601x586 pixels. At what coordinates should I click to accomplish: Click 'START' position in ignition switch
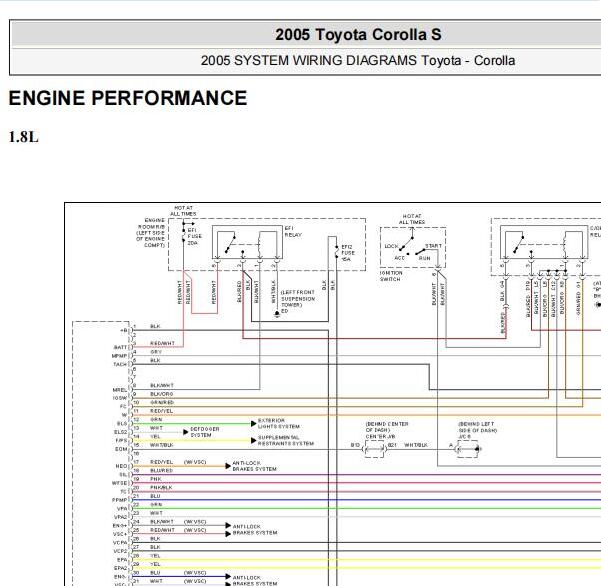tap(433, 246)
